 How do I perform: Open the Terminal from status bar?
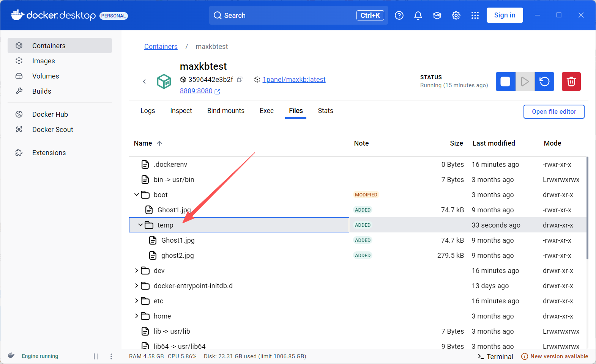click(495, 356)
